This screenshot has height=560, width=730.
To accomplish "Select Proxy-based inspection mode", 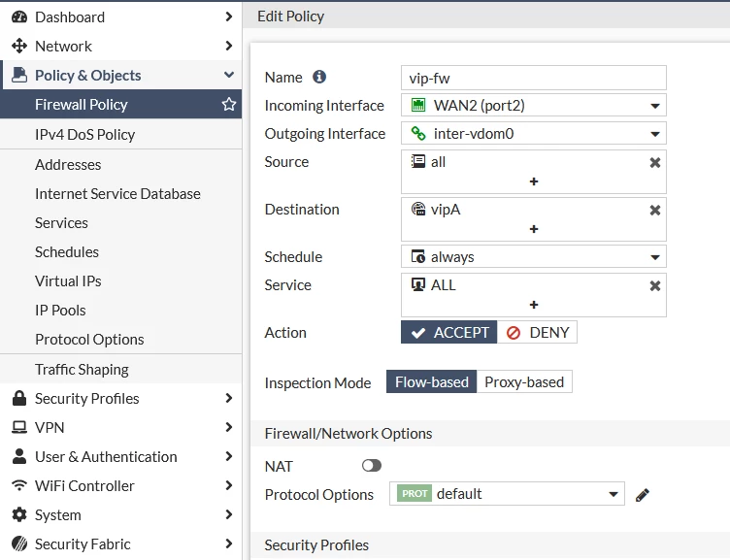I will pyautogui.click(x=524, y=381).
